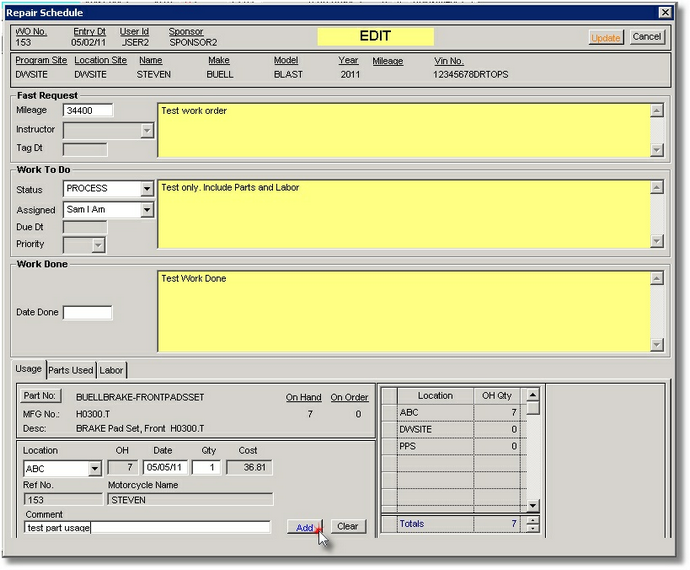Click the Date Done field
The image size is (690, 570).
tap(88, 312)
